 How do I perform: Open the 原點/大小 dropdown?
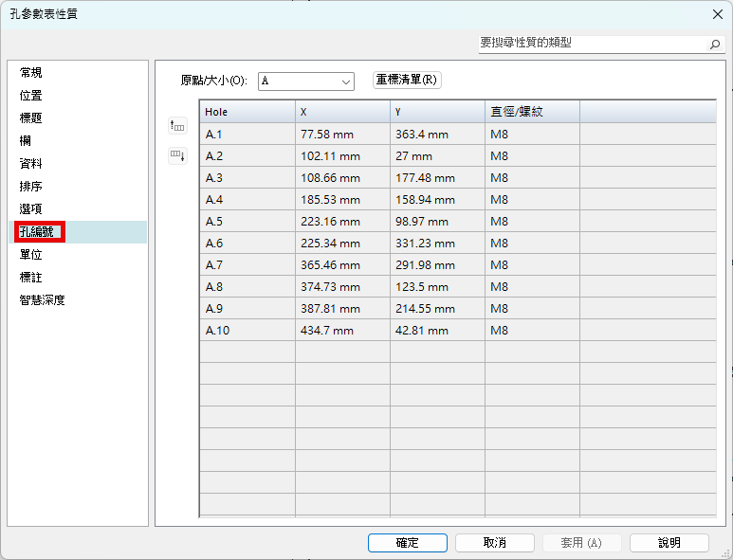pos(305,81)
